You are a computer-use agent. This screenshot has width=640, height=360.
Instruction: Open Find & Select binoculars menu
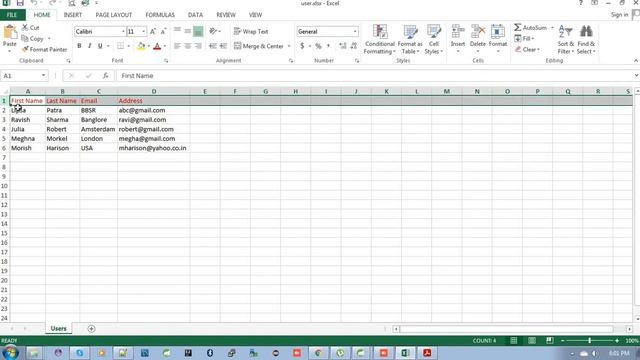point(586,40)
